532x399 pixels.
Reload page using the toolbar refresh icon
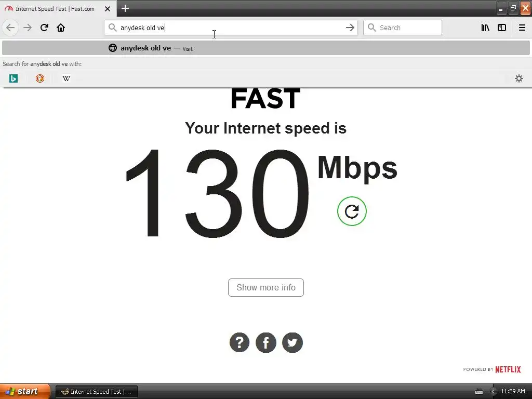[x=44, y=28]
